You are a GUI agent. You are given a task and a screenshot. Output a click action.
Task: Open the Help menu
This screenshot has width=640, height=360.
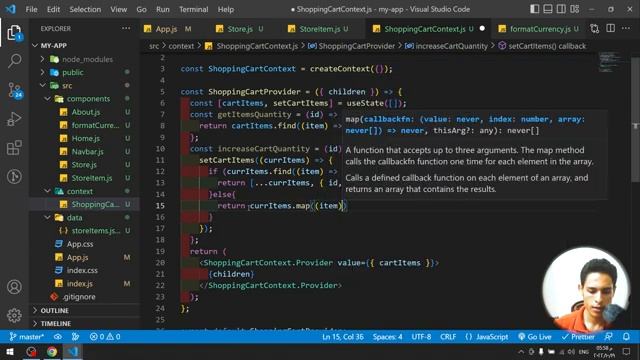coord(226,9)
